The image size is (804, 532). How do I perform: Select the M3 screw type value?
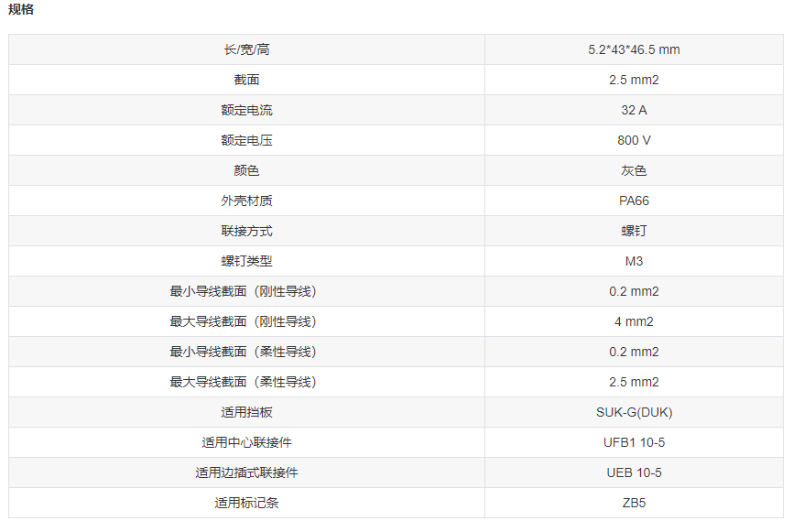634,261
